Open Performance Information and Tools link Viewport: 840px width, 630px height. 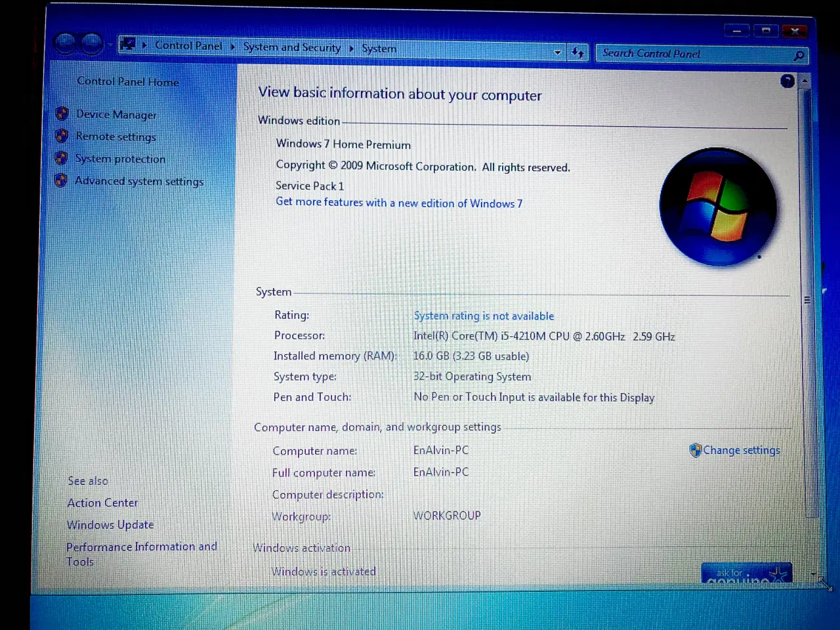pos(141,554)
